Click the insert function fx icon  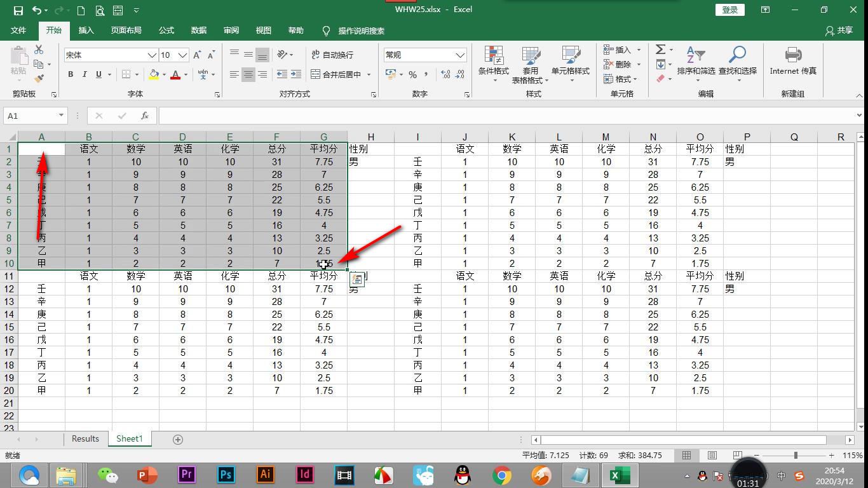click(x=145, y=116)
